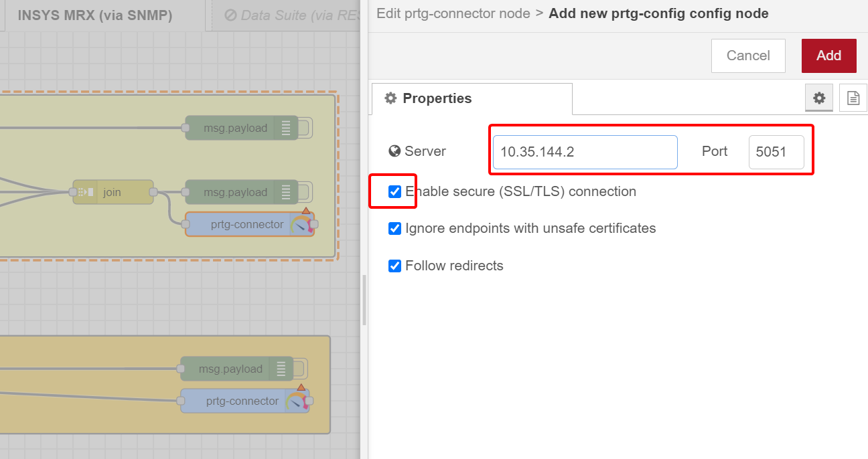Switch to the INSYS MRX (via SNMP) tab
868x459 pixels.
94,15
